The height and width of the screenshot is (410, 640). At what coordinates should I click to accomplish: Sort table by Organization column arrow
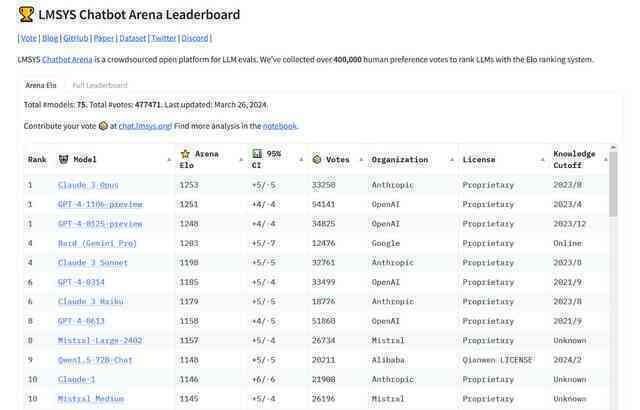(452, 160)
